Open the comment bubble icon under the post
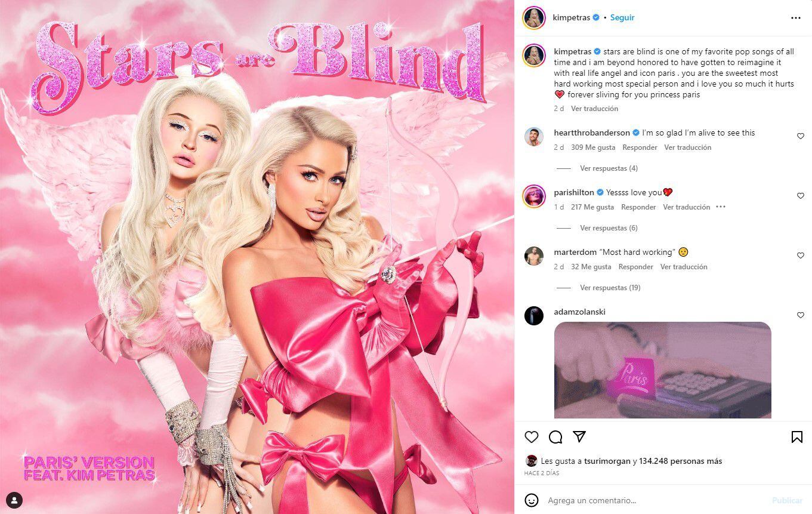Viewport: 812px width, 514px height. tap(555, 437)
